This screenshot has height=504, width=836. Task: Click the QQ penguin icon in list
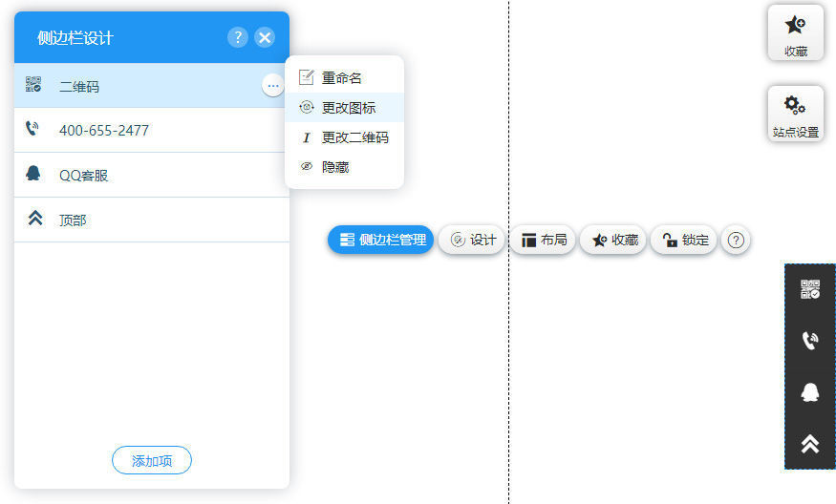click(x=33, y=173)
